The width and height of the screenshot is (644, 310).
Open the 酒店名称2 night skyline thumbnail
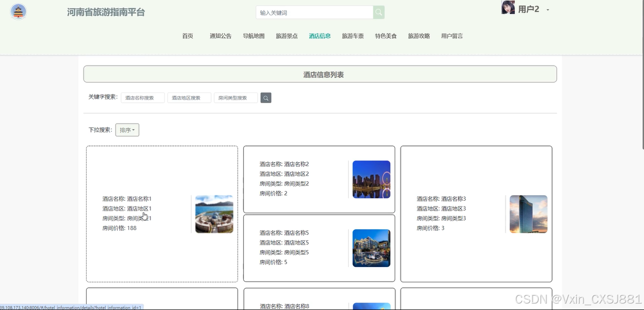coord(371,179)
